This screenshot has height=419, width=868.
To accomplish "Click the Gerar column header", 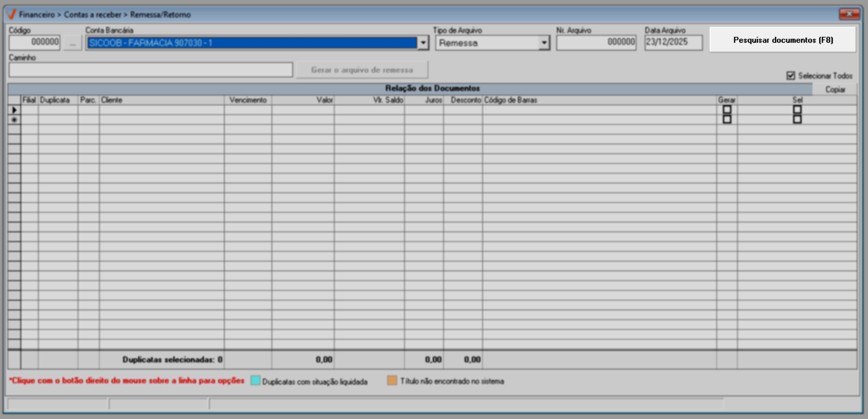I will click(727, 100).
